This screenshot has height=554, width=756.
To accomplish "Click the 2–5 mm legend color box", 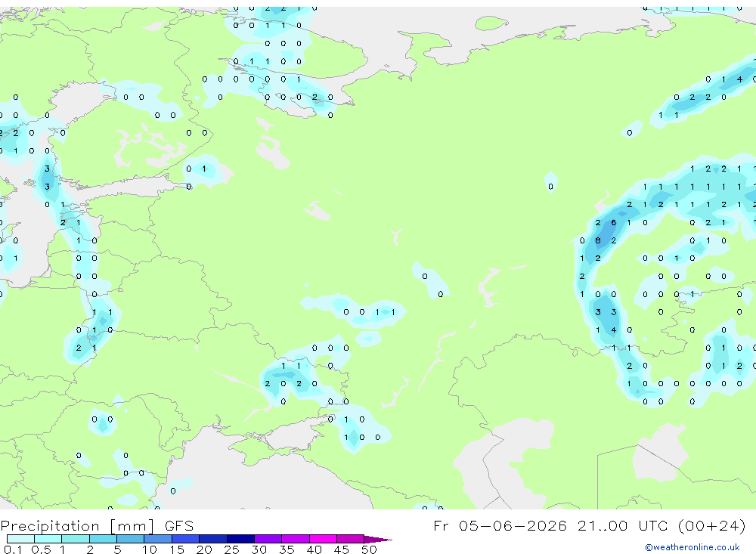I will pos(103,539).
